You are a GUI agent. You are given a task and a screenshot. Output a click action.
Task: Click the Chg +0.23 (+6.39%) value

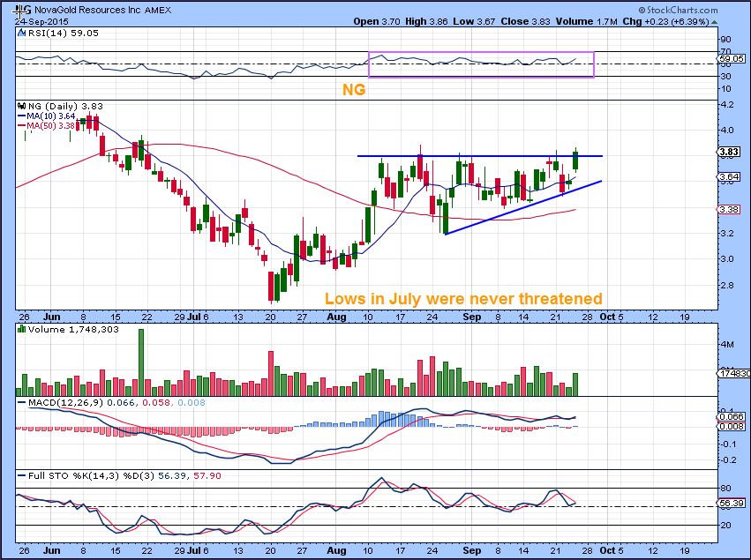(665, 21)
